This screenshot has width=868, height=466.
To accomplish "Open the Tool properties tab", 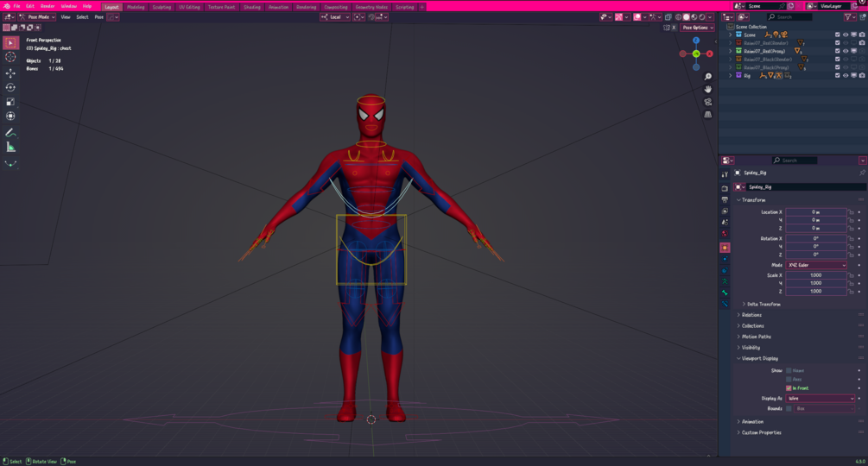I will [x=725, y=174].
